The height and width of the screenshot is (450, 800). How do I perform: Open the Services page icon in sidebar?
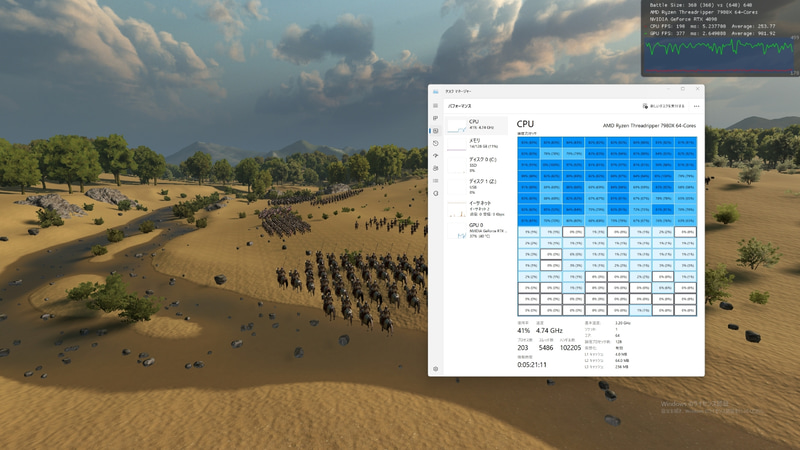435,193
